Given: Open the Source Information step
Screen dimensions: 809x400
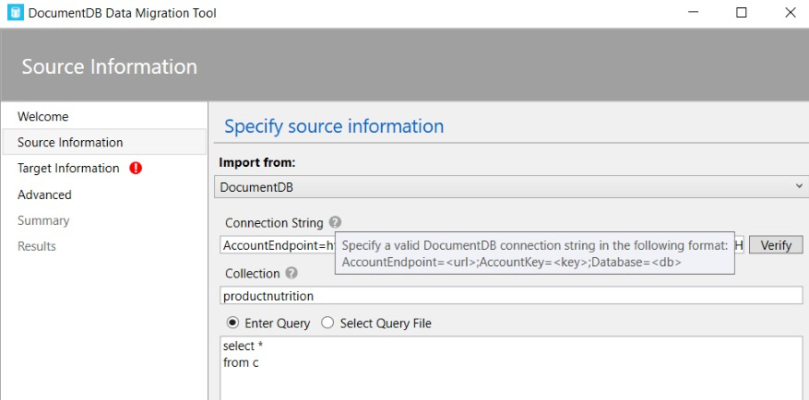Looking at the screenshot, I should coord(70,143).
